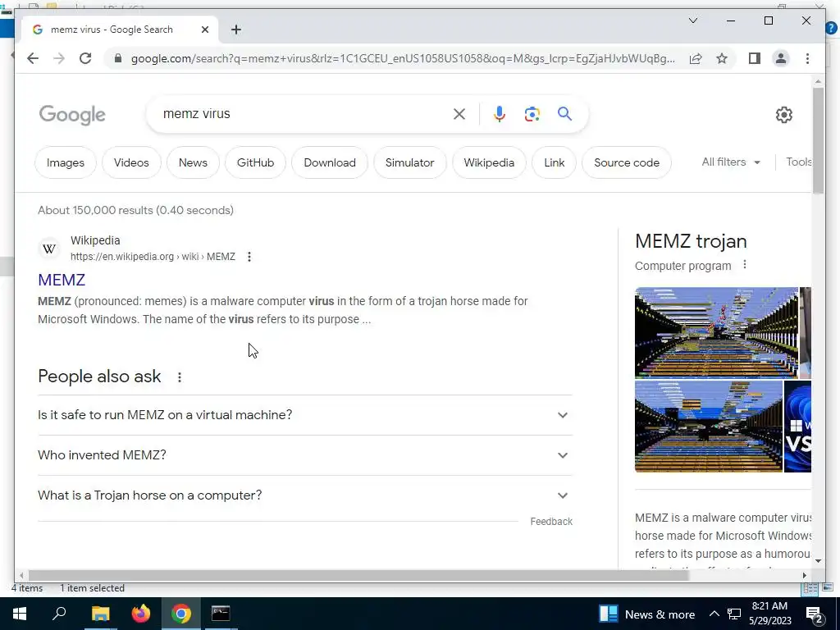
Task: Bookmark this tab with the star
Action: (x=722, y=58)
